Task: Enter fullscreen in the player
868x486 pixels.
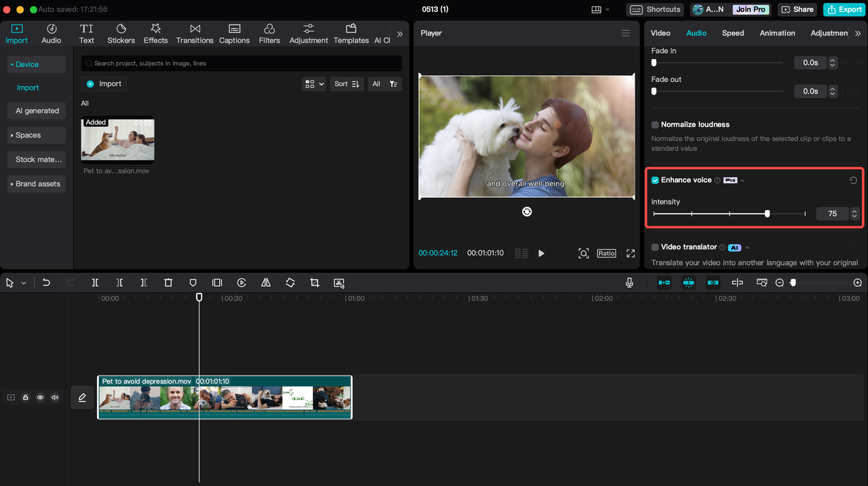Action: click(631, 253)
